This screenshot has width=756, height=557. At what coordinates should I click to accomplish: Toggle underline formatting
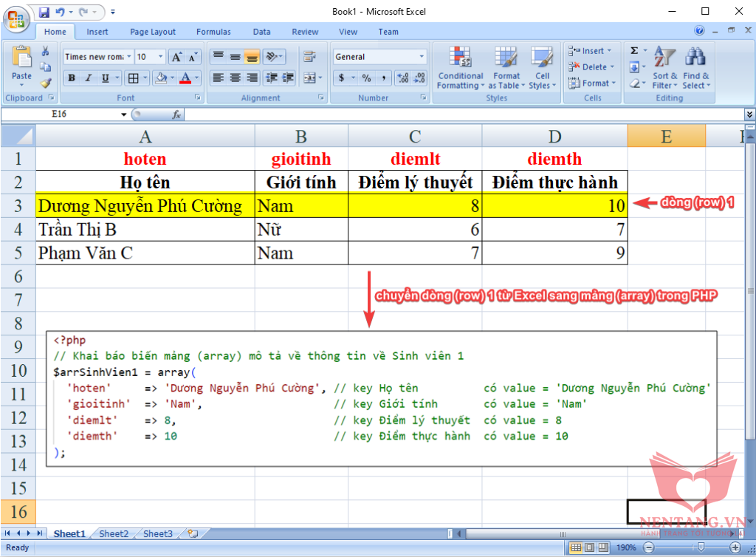point(106,78)
